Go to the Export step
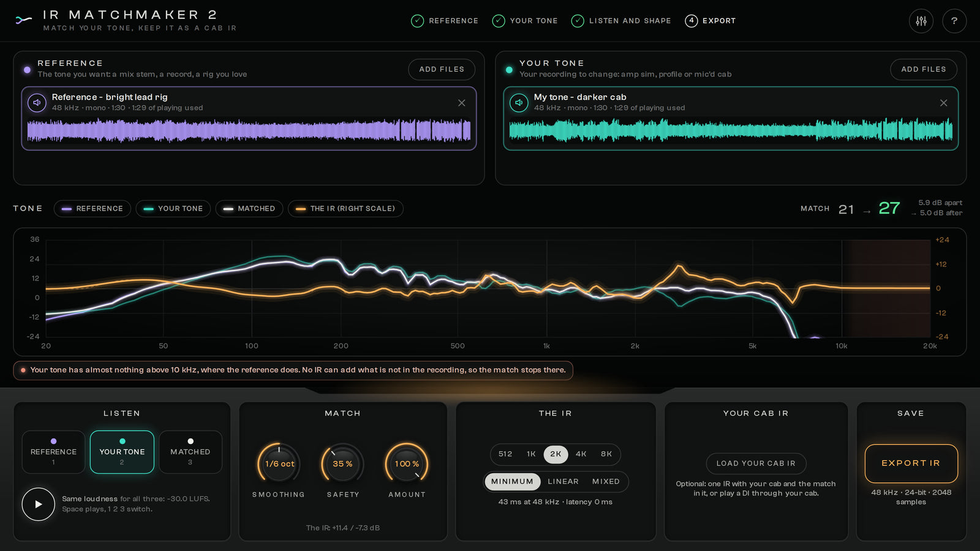 coord(710,21)
